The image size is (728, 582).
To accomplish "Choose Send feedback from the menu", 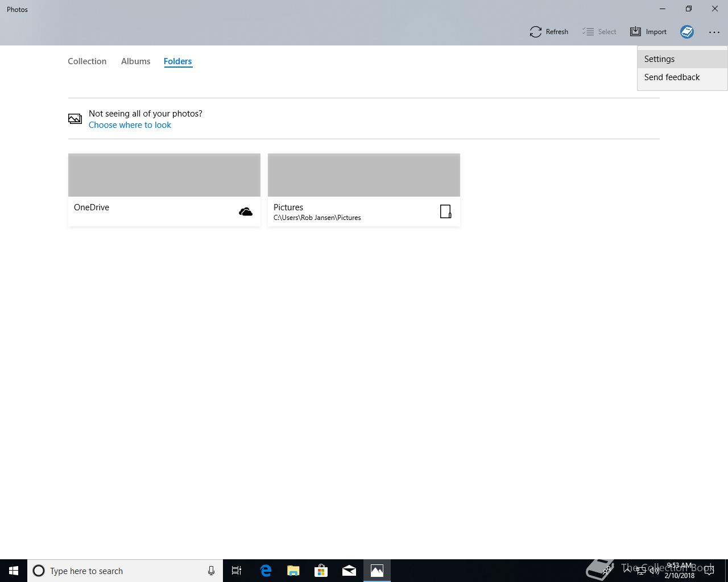I will coord(682,77).
